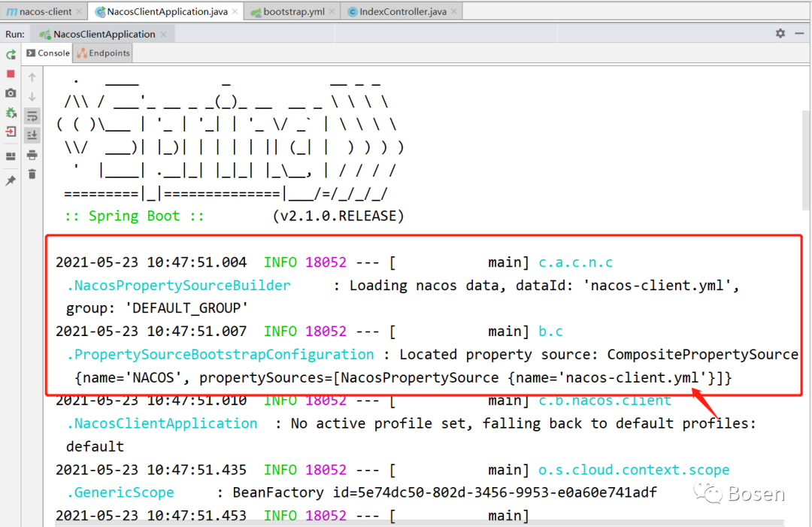The height and width of the screenshot is (527, 812).
Task: Hide the Run tool window with the minus icon
Action: (x=799, y=33)
